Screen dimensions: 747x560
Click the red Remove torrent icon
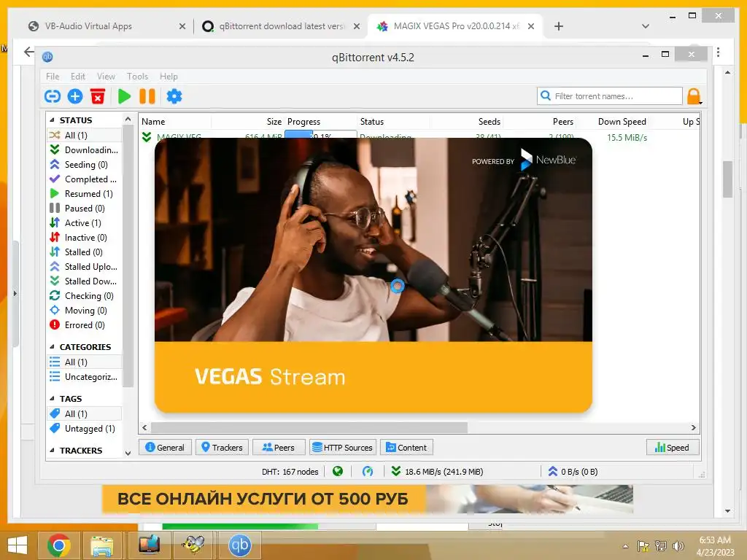(98, 96)
